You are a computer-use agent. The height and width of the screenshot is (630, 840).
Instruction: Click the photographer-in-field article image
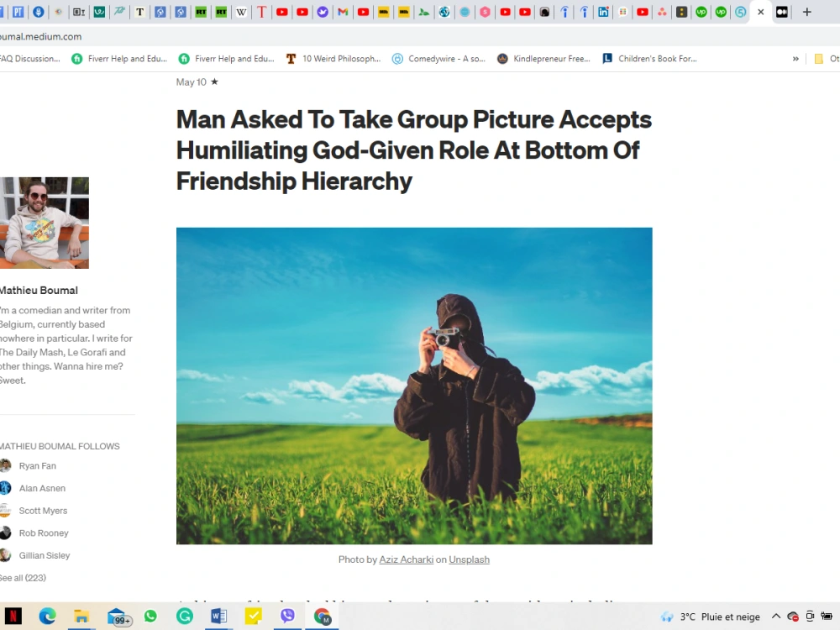(414, 386)
